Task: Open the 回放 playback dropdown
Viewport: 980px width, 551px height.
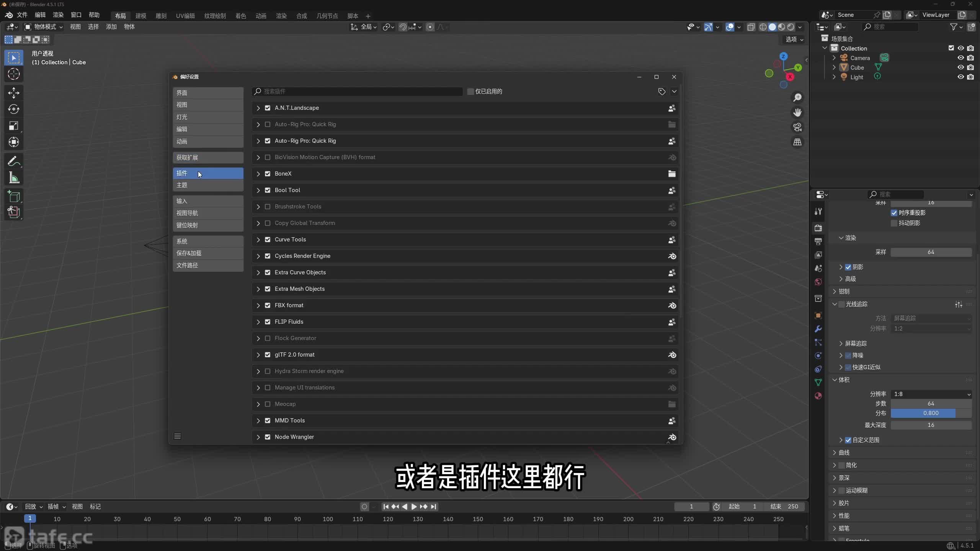Action: [34, 507]
